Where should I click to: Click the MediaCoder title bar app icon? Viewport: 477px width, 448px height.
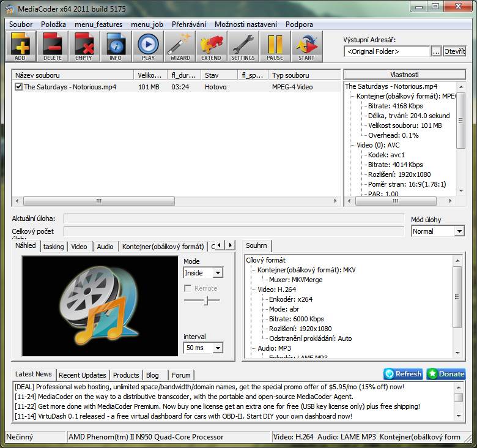(x=10, y=9)
